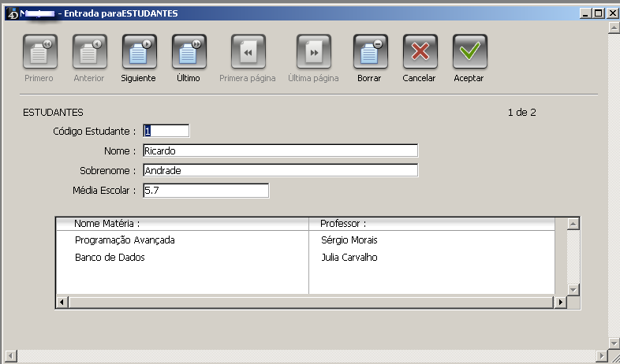The image size is (620, 364).
Task: Click the Primero first record icon
Action: pos(39,53)
